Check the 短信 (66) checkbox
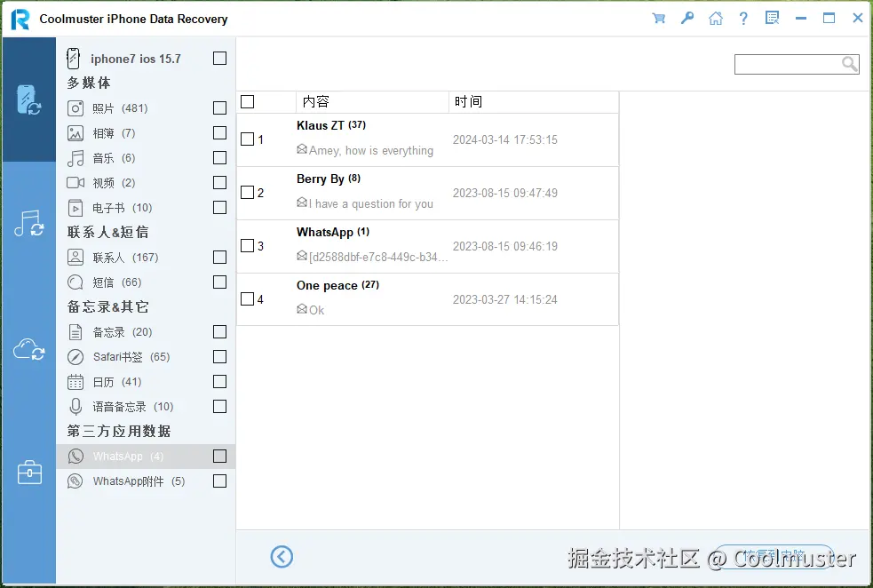Image resolution: width=873 pixels, height=588 pixels. click(220, 282)
